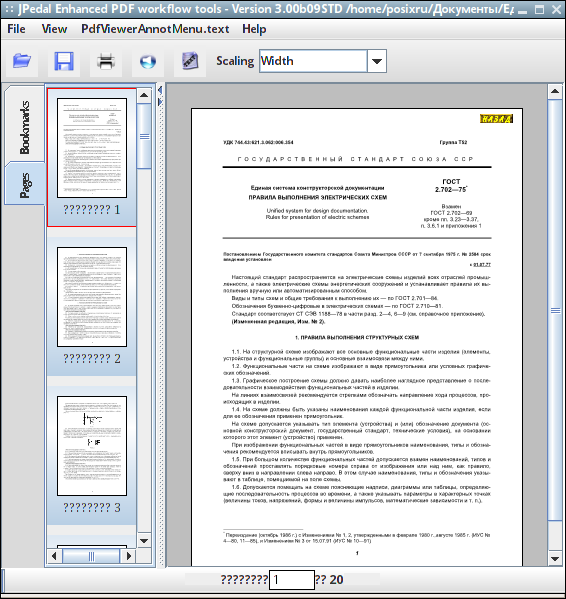Select the Scaling Width combo box field

coord(313,61)
